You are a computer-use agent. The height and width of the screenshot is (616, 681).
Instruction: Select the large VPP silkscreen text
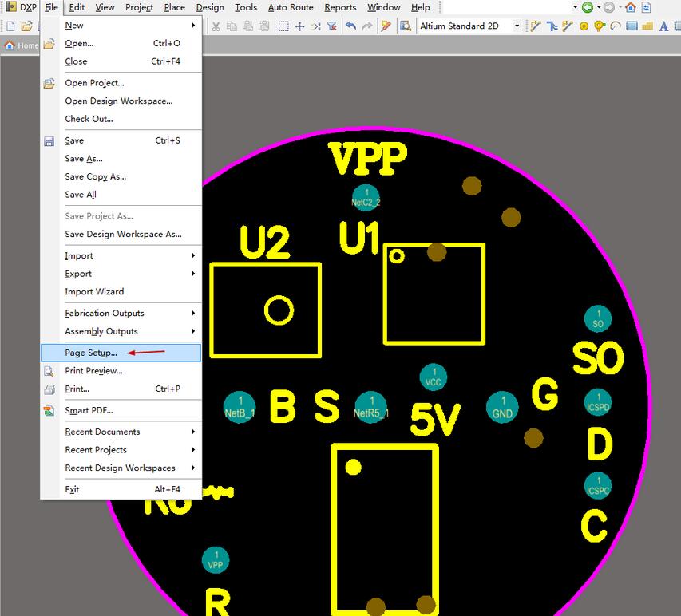click(x=367, y=159)
